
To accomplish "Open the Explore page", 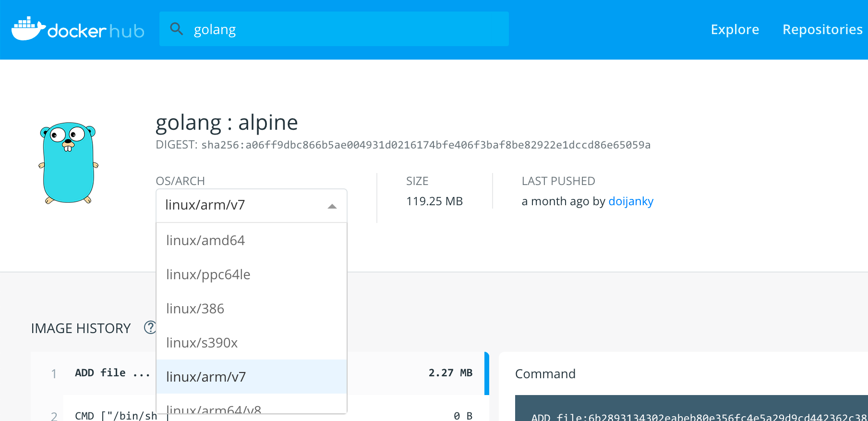I will pyautogui.click(x=735, y=29).
